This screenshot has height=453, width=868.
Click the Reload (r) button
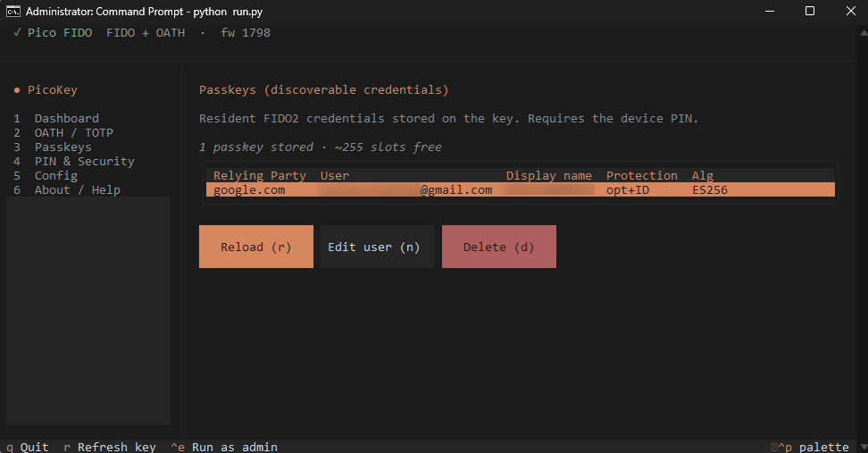[255, 247]
